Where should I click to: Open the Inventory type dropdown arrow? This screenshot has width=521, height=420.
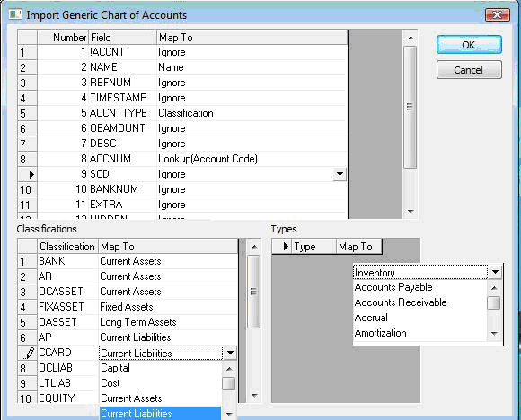pos(496,272)
